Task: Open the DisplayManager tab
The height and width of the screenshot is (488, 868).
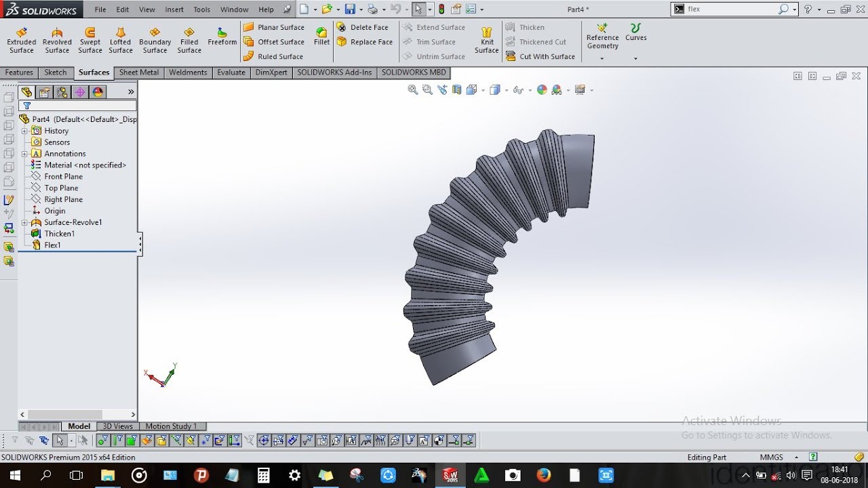Action: 97,92
